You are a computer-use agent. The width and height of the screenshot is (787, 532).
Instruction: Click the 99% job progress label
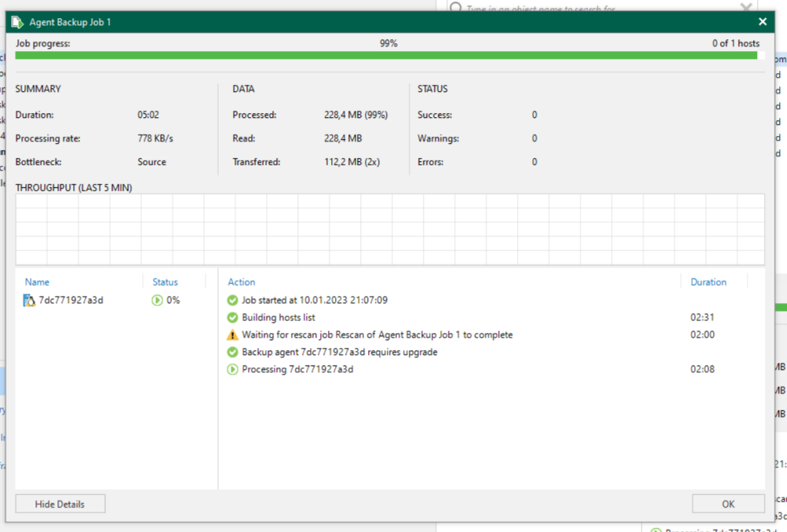pyautogui.click(x=389, y=43)
